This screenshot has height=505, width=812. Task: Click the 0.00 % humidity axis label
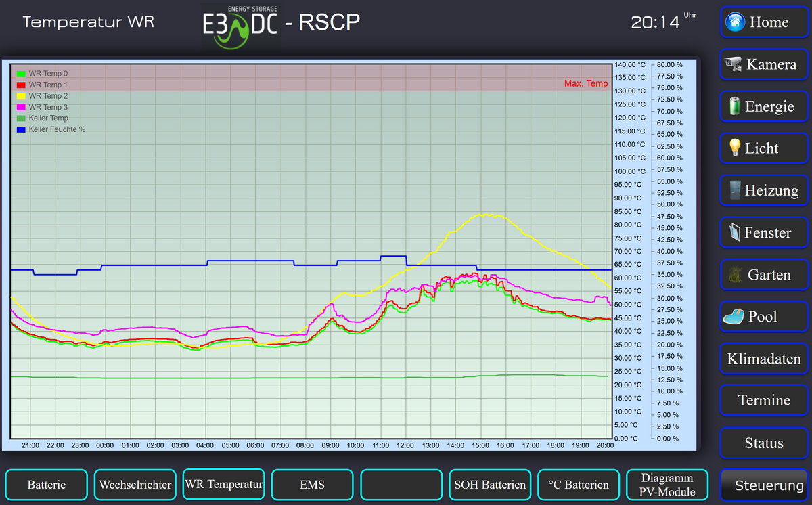coord(669,439)
